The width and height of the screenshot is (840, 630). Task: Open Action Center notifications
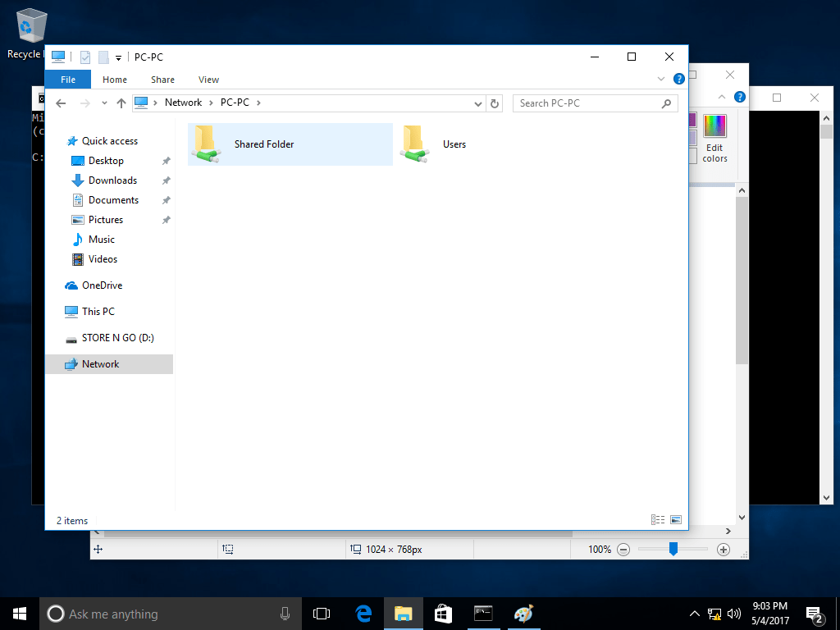click(815, 614)
